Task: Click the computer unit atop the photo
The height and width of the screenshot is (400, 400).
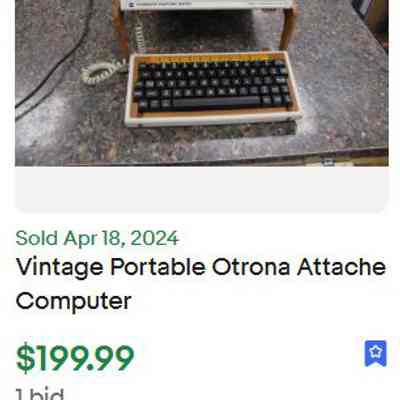Action: [207, 4]
